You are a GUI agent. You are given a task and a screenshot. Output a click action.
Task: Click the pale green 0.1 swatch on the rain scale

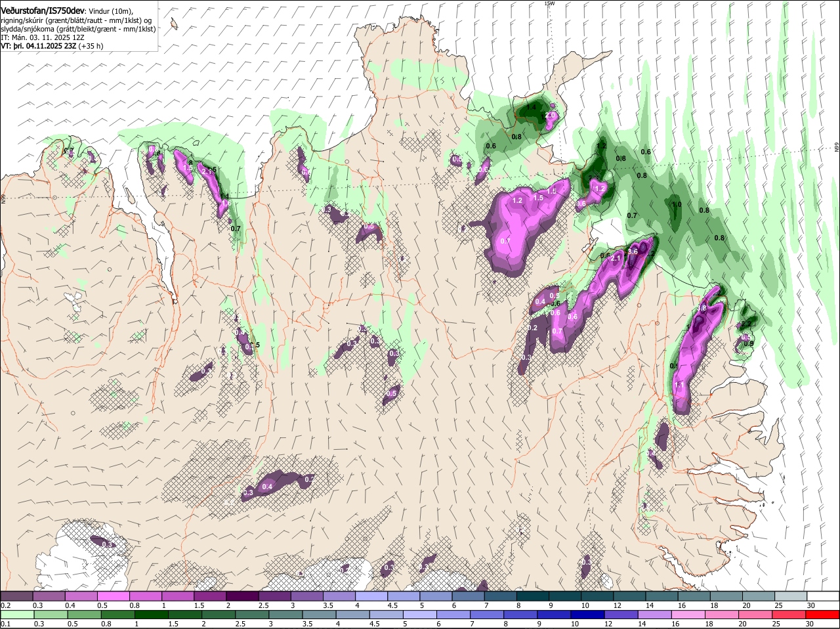click(x=18, y=615)
